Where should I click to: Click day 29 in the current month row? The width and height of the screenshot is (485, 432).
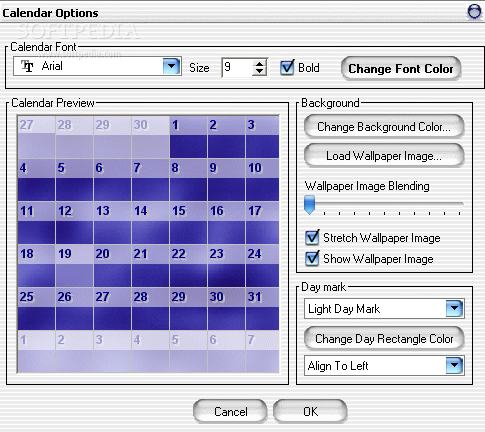tap(188, 309)
